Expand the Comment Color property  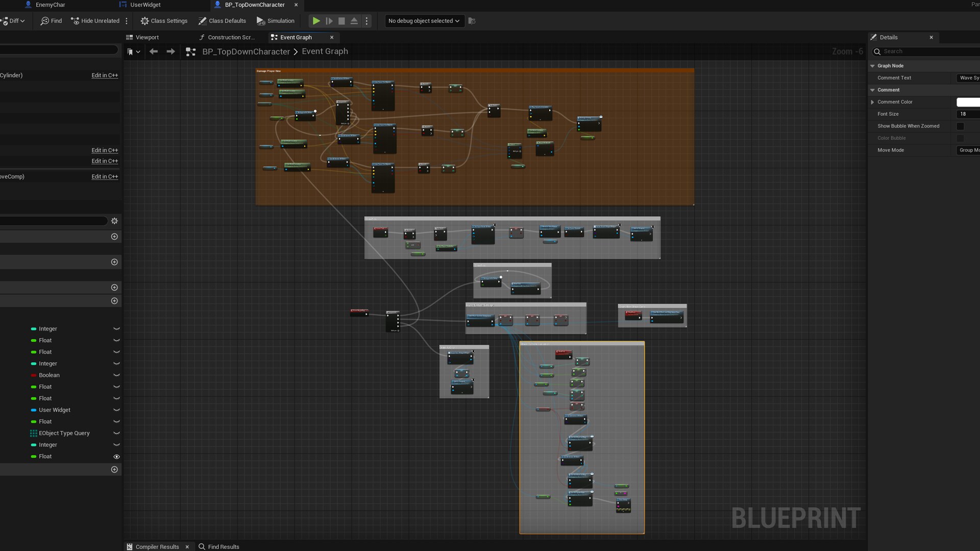pyautogui.click(x=872, y=102)
